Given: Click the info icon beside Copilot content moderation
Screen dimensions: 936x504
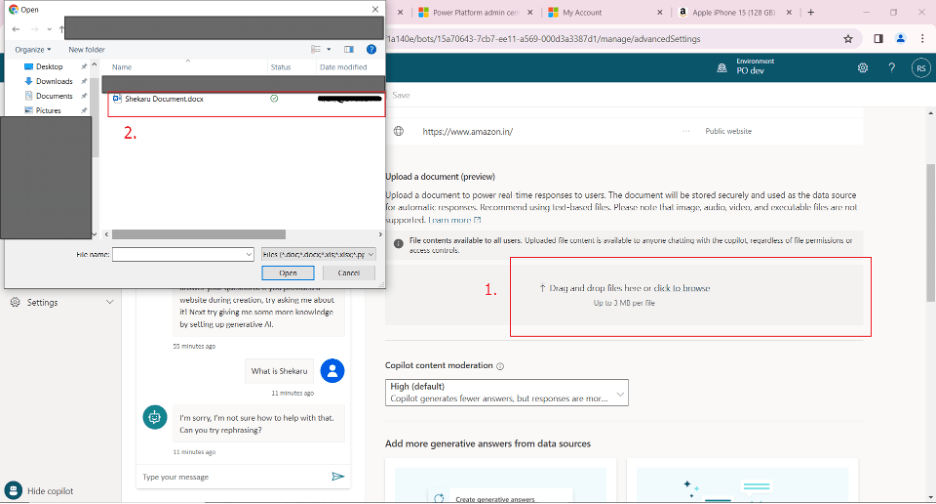Looking at the screenshot, I should tap(500, 366).
